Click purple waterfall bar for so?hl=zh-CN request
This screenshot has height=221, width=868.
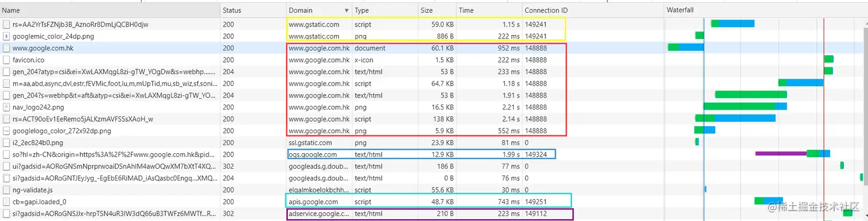781,153
